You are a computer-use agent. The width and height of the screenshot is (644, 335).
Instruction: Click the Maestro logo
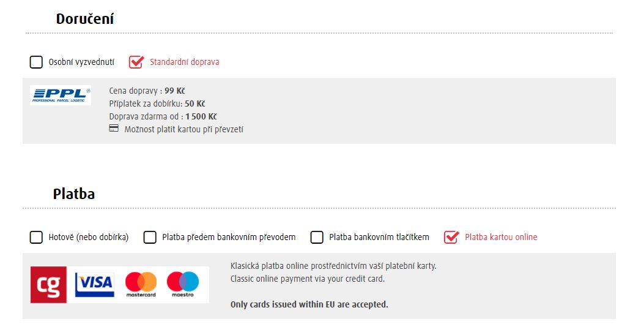183,285
